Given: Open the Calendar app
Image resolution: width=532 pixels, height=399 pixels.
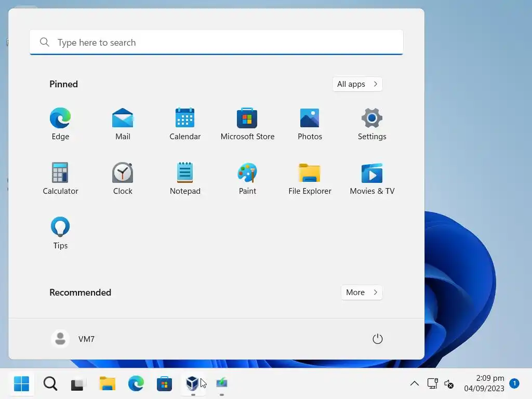Looking at the screenshot, I should 185,124.
